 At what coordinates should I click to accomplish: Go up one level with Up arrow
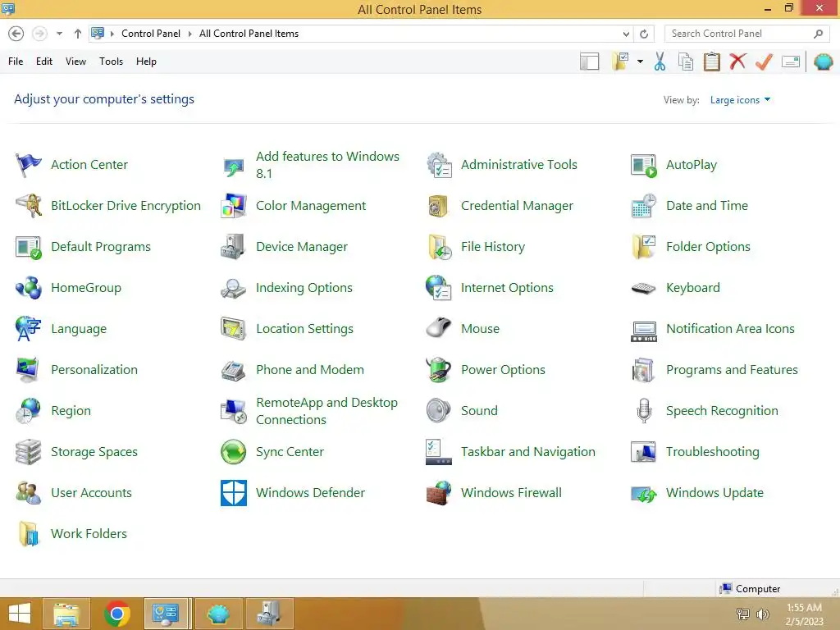(x=78, y=34)
